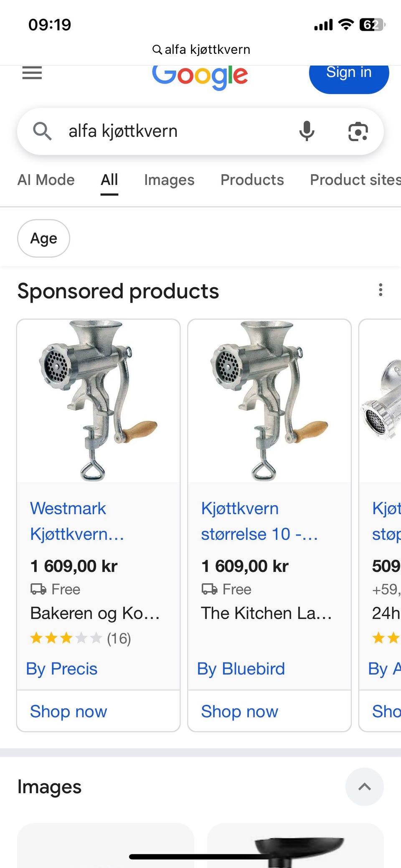Open the hamburger menu
The image size is (401, 868).
click(x=32, y=73)
